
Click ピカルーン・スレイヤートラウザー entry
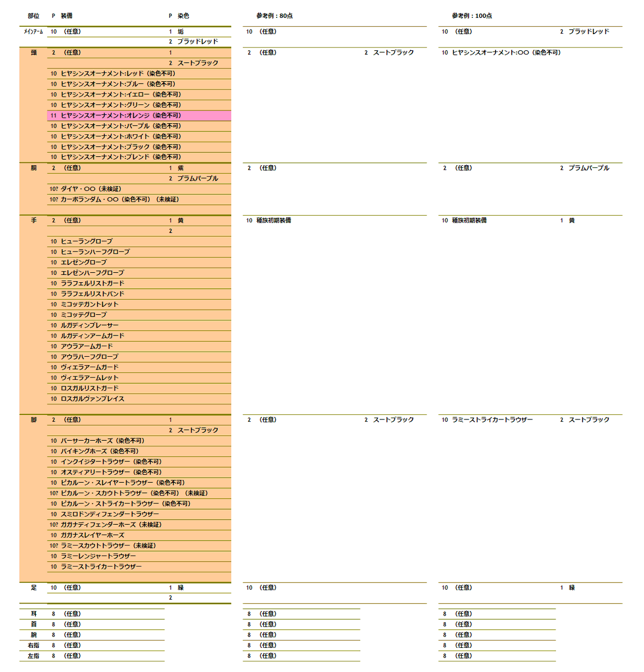pyautogui.click(x=123, y=483)
